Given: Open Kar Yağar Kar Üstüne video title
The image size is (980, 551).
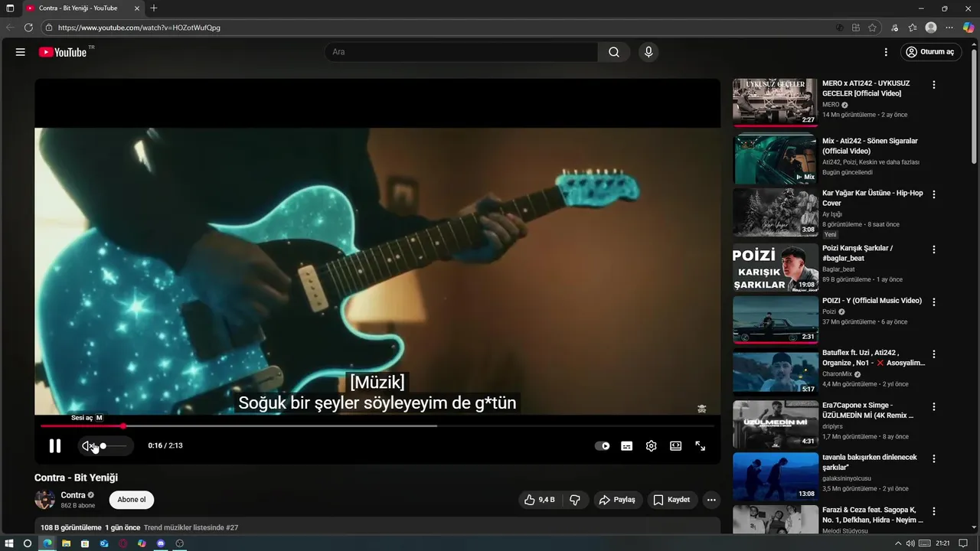Looking at the screenshot, I should (872, 197).
